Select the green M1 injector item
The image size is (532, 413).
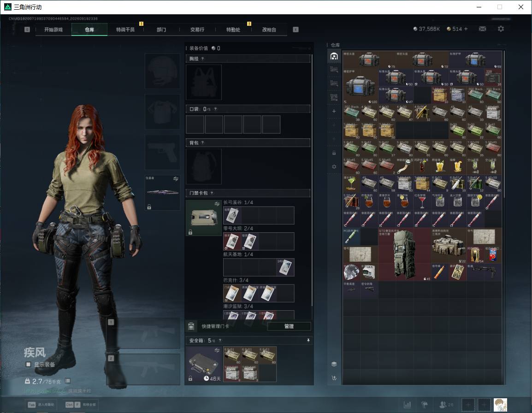point(351,236)
